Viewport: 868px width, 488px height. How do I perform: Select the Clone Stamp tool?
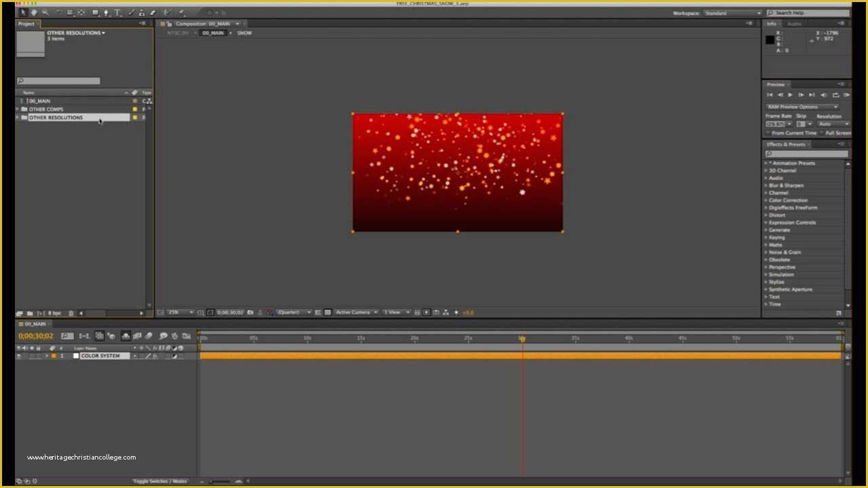(142, 13)
